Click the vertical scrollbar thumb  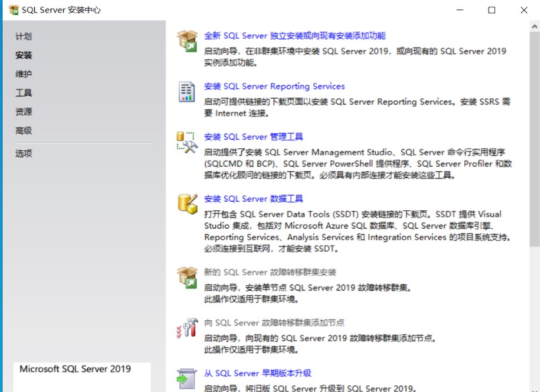tap(535, 140)
